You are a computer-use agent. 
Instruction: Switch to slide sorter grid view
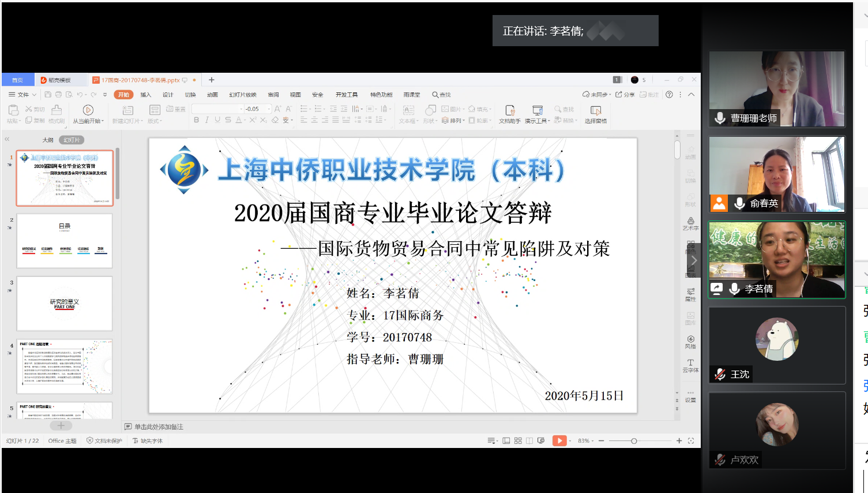[518, 440]
